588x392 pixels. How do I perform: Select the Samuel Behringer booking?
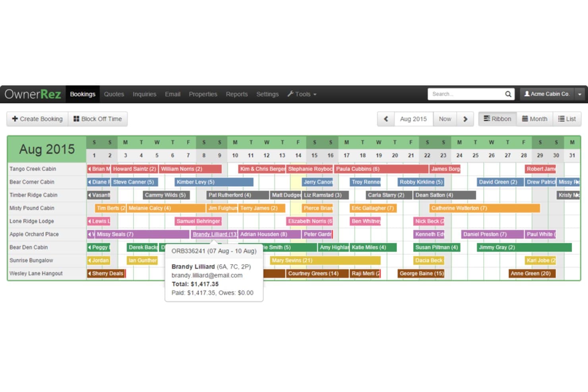(198, 221)
